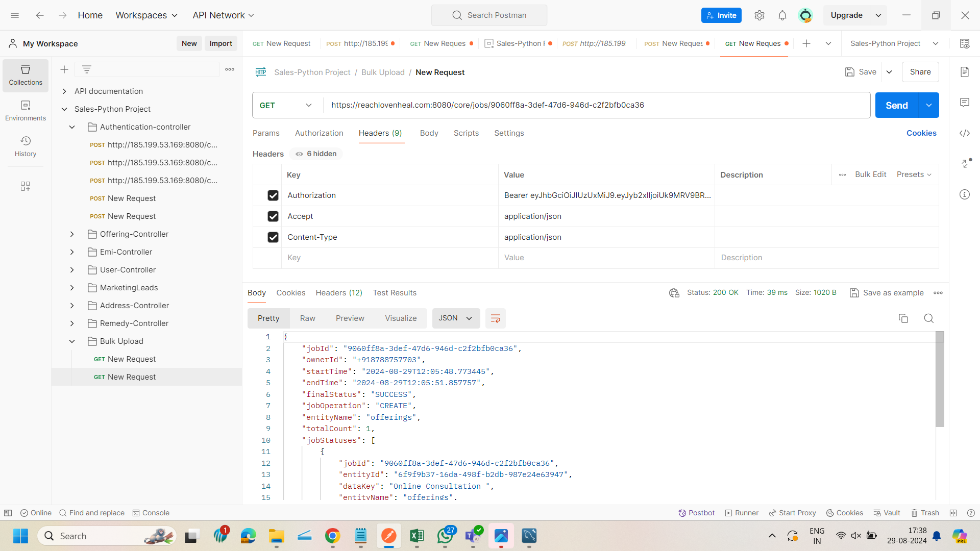Click Save as example
Viewport: 980px width, 551px height.
pyautogui.click(x=887, y=293)
